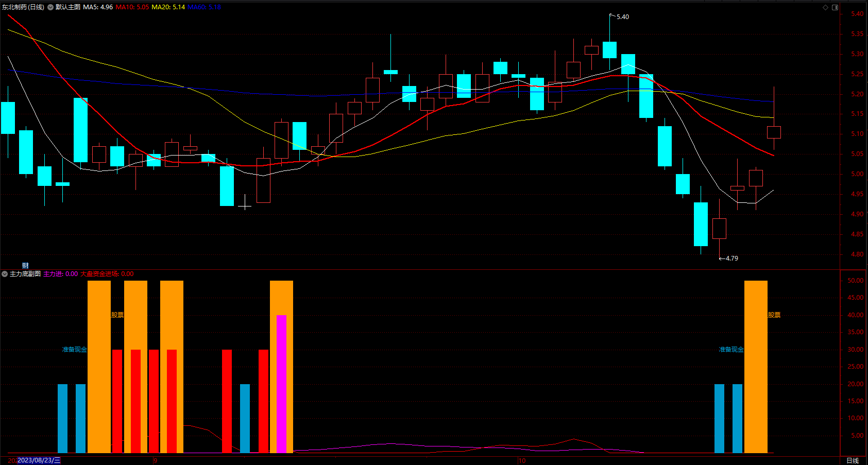Click the diamond marker icon at top right
The image size is (868, 465).
825,7
